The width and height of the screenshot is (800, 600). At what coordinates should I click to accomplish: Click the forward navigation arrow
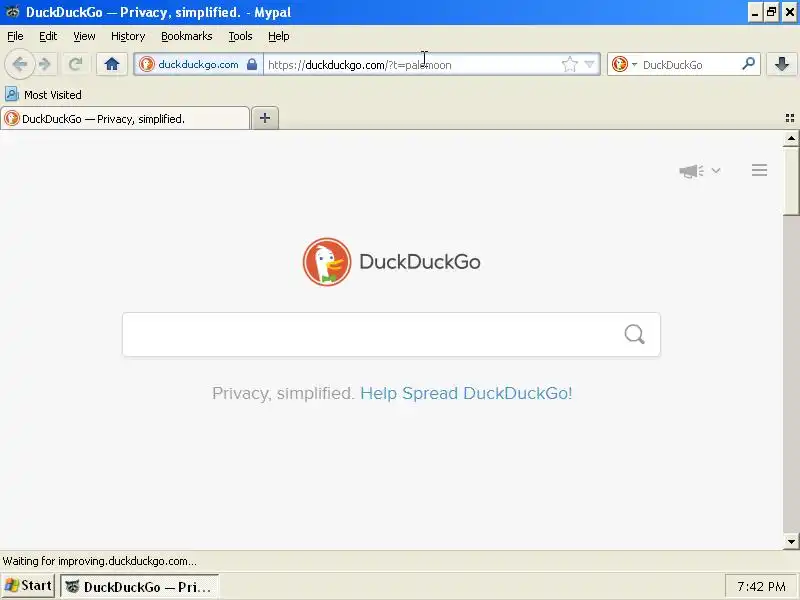tap(45, 64)
